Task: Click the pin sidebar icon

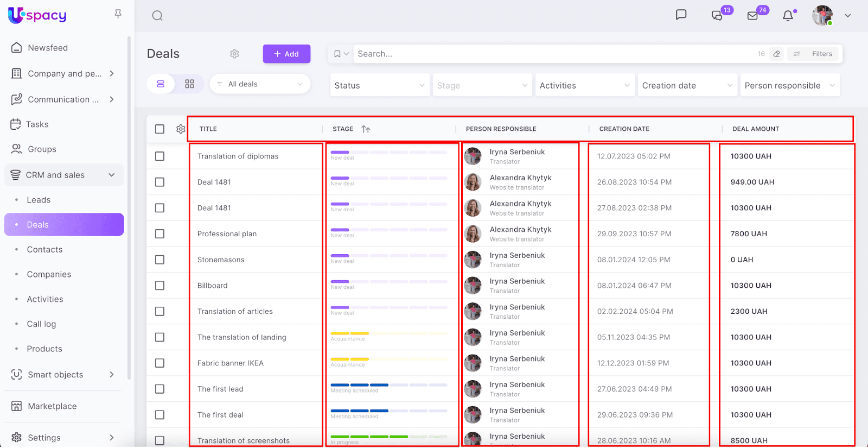Action: tap(118, 14)
